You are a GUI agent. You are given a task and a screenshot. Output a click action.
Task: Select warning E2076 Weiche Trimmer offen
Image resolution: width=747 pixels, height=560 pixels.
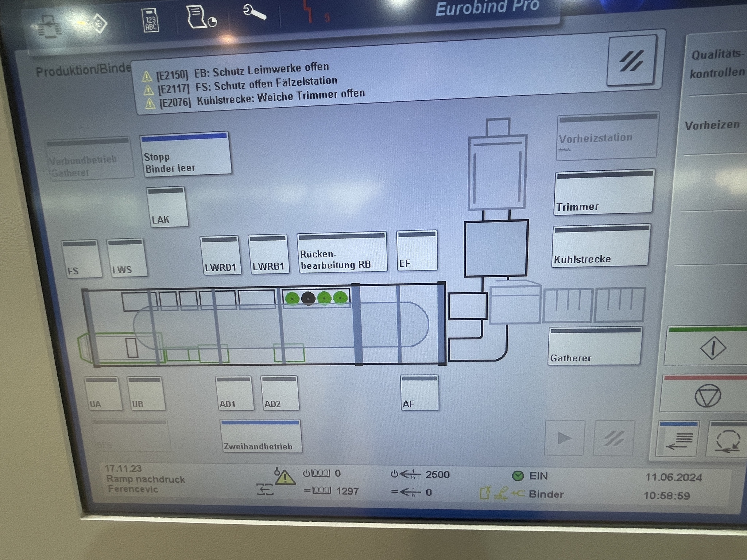[262, 99]
